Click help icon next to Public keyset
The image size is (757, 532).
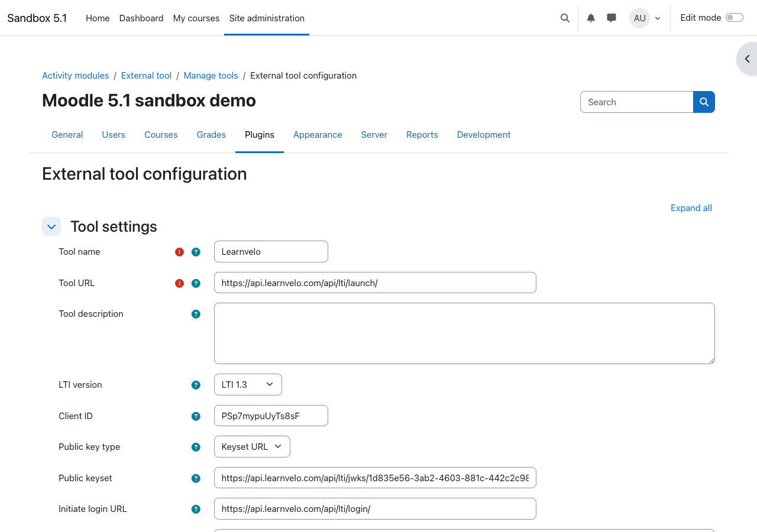point(196,478)
